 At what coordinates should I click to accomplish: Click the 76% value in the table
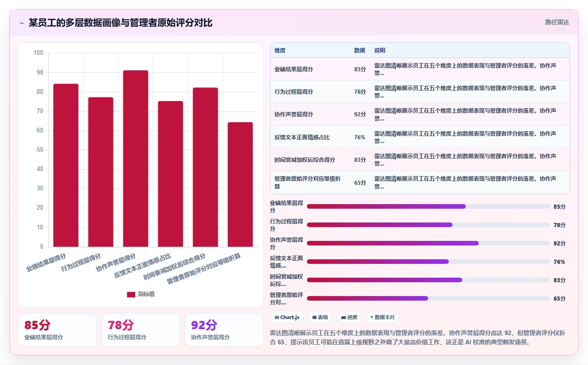click(360, 137)
